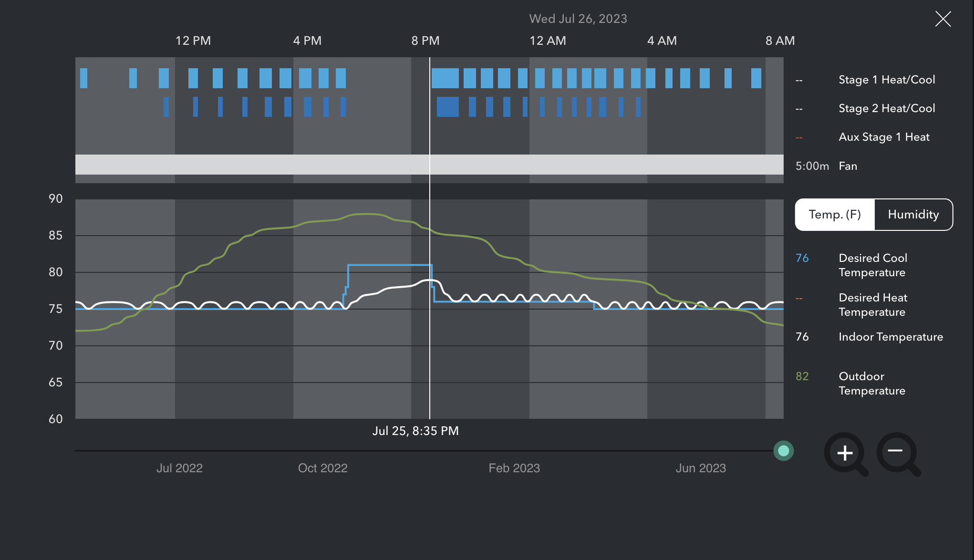Screen dimensions: 974x560
Task: Click Jun 2023 on the date timeline
Action: click(700, 468)
